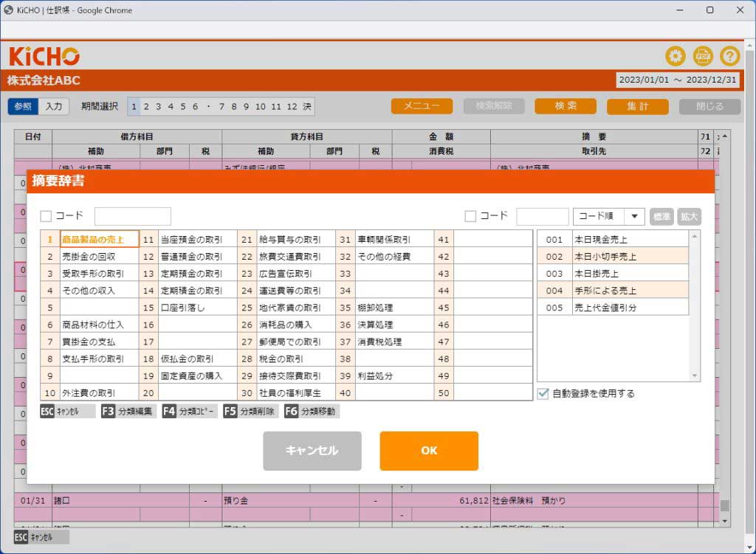Open the コード順 sort dropdown
This screenshot has width=756, height=554.
(x=608, y=216)
